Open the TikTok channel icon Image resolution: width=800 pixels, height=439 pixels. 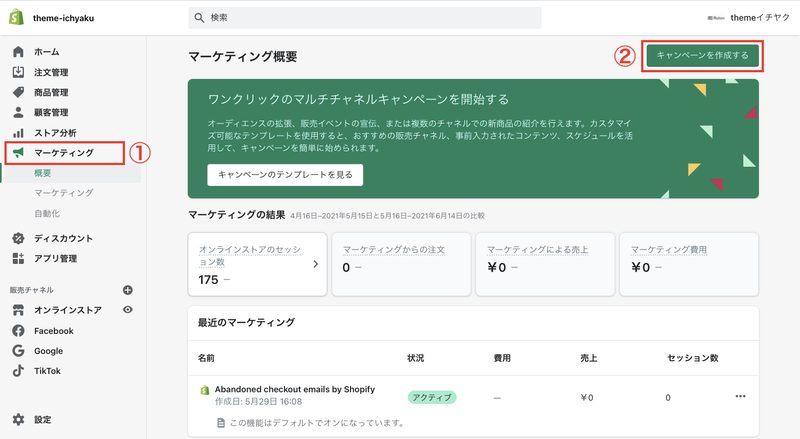point(18,371)
